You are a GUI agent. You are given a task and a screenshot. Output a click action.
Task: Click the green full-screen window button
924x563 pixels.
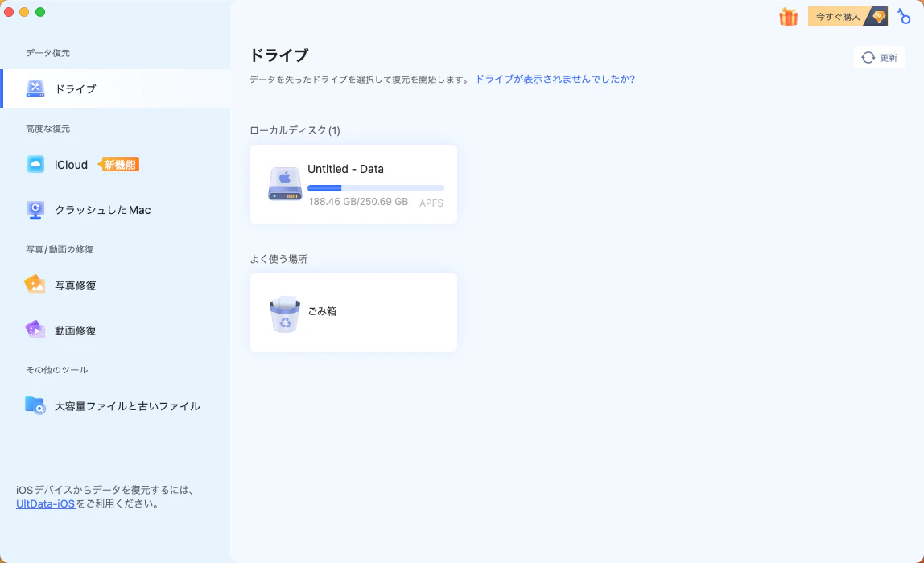40,12
